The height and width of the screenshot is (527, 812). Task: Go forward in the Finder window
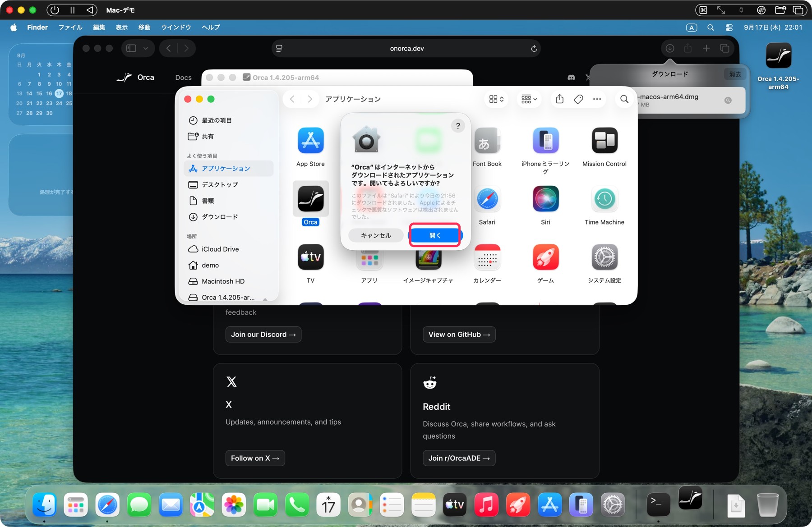309,99
